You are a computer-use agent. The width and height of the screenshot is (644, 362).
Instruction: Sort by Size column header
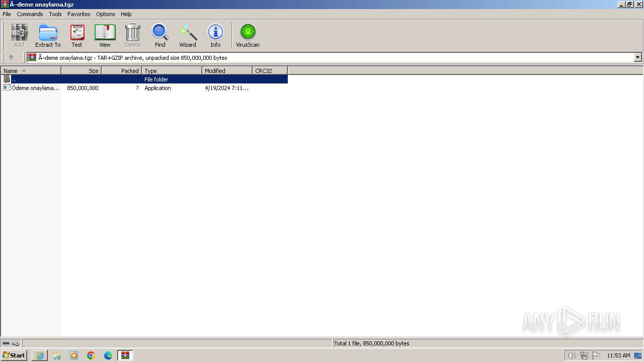pyautogui.click(x=81, y=70)
